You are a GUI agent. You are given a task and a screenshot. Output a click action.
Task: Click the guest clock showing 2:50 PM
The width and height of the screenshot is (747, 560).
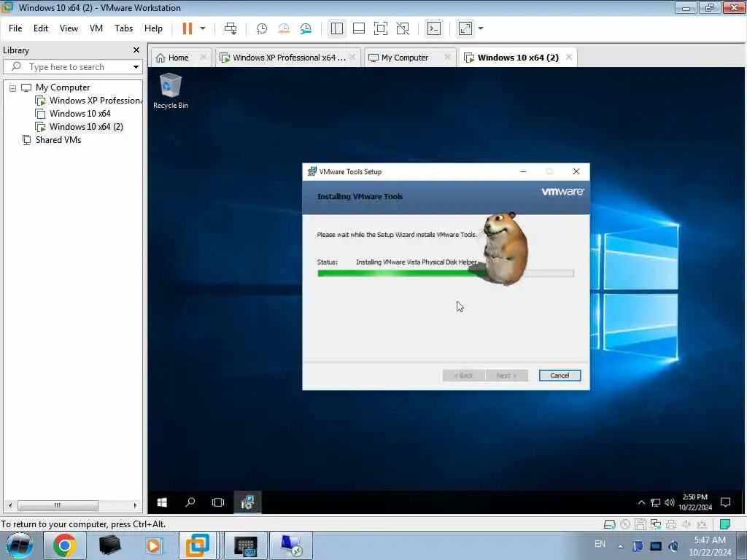point(695,502)
